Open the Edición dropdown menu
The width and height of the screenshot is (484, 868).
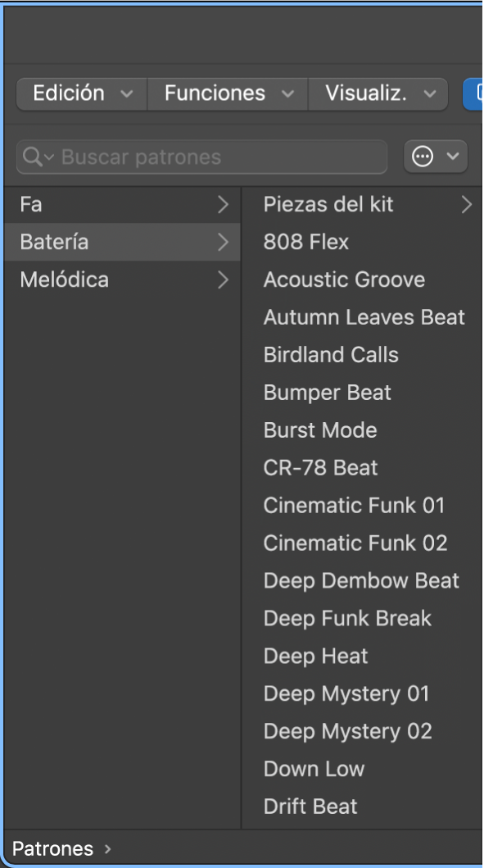click(x=82, y=93)
